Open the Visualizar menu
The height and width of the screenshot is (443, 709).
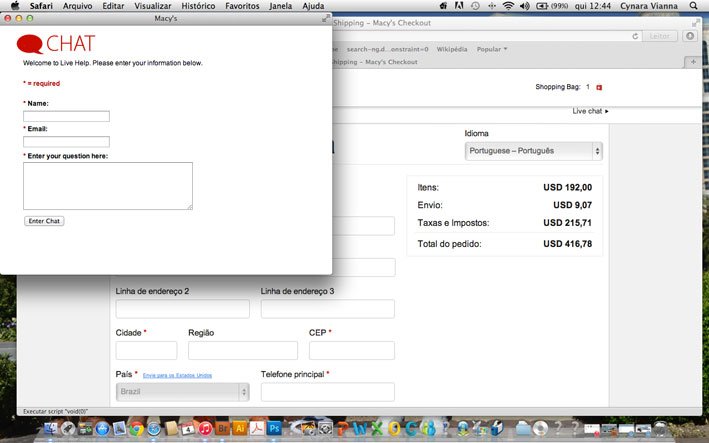click(153, 6)
